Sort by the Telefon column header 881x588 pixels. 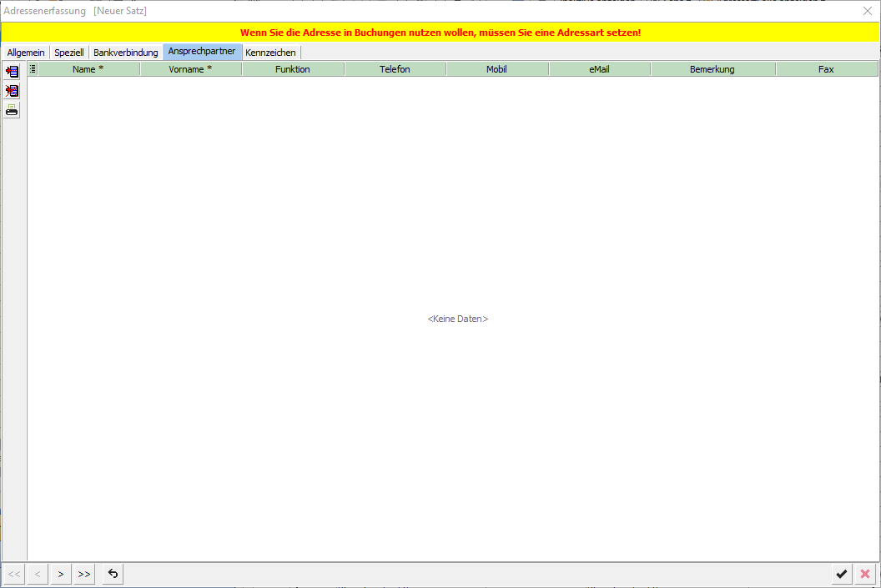tap(395, 69)
